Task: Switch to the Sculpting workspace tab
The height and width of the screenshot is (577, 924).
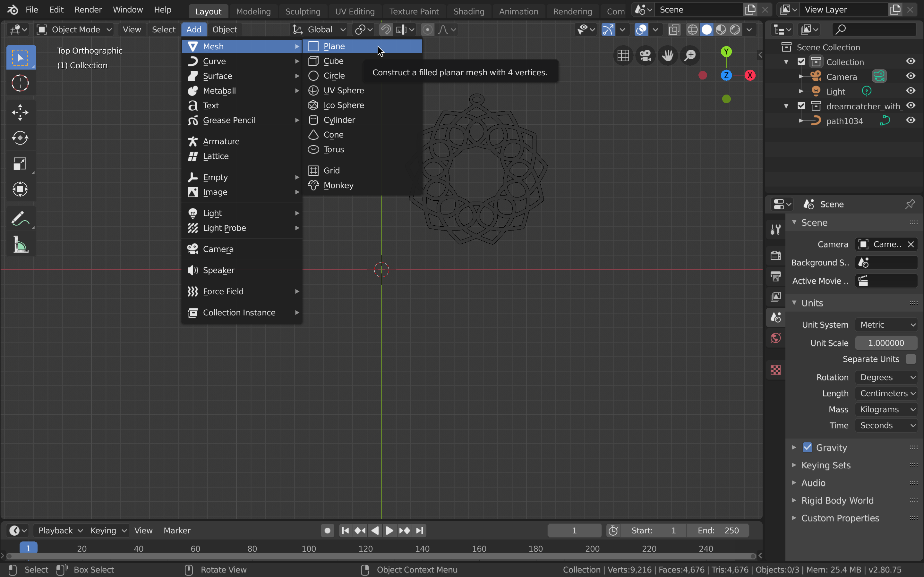Action: (303, 12)
